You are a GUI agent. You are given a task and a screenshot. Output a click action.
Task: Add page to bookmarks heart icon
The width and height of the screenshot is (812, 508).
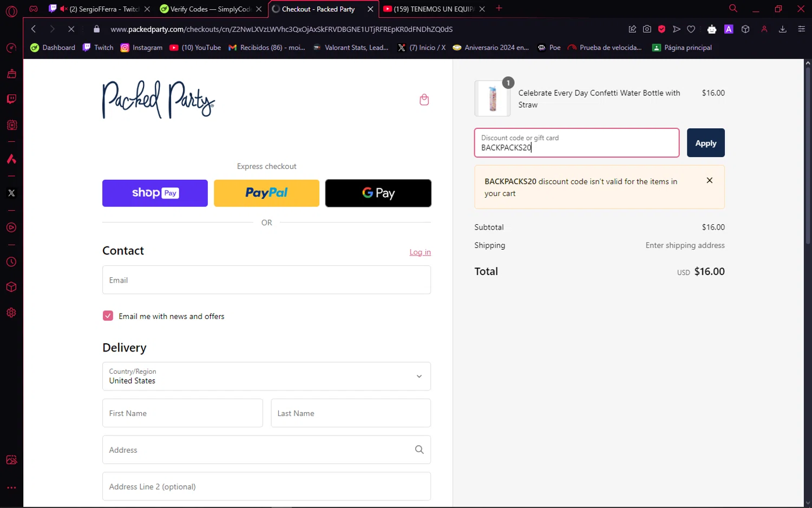691,29
